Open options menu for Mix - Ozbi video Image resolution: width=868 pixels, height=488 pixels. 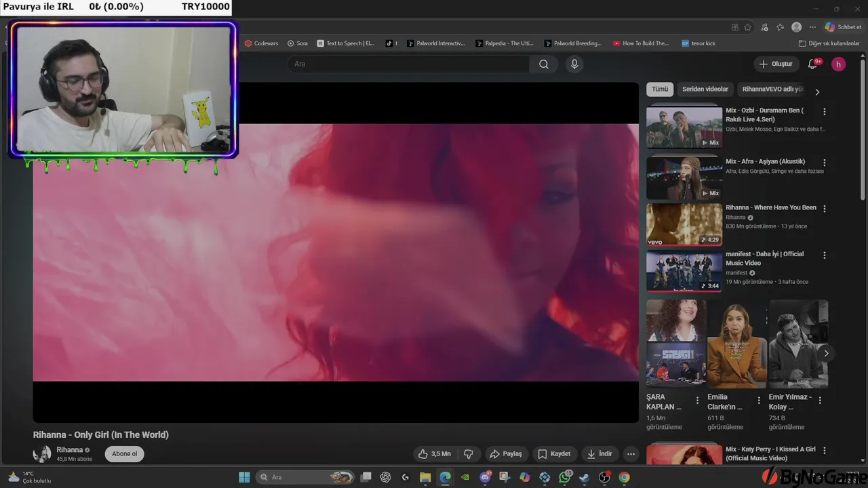tap(825, 111)
